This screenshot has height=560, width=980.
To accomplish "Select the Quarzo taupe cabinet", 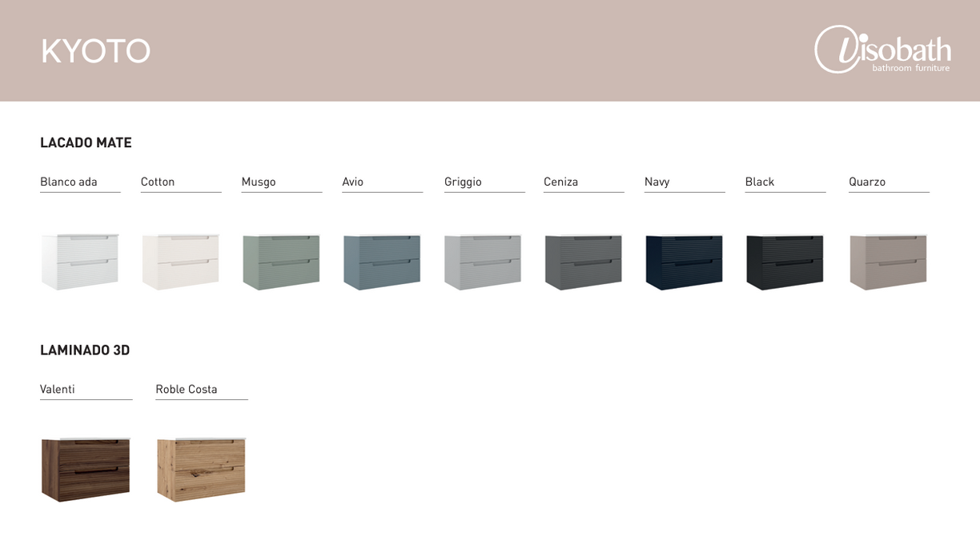I will (x=888, y=262).
